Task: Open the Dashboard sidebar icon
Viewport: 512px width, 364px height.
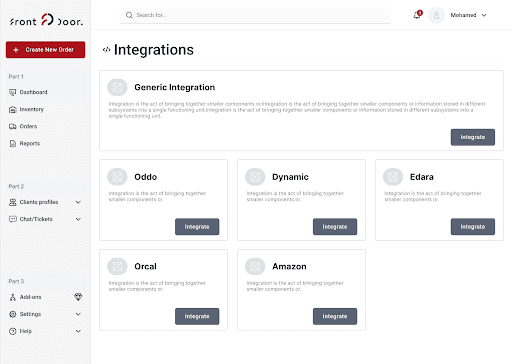Action: [13, 92]
